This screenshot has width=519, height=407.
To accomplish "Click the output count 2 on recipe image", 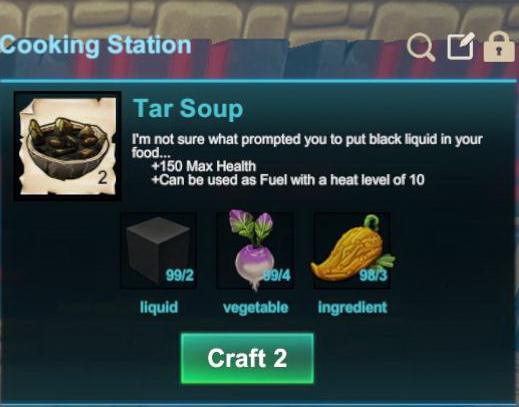I will [103, 178].
